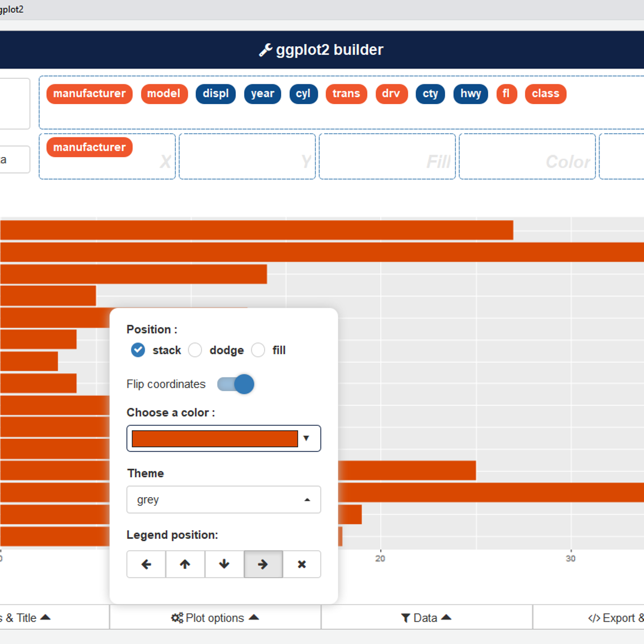Select the cyl variable badge
Viewport: 644px width, 644px height.
pos(303,94)
